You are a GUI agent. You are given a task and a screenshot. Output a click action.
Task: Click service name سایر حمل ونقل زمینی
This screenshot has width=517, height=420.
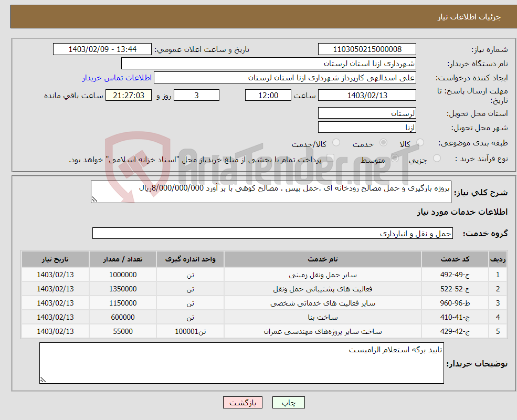tap(323, 275)
